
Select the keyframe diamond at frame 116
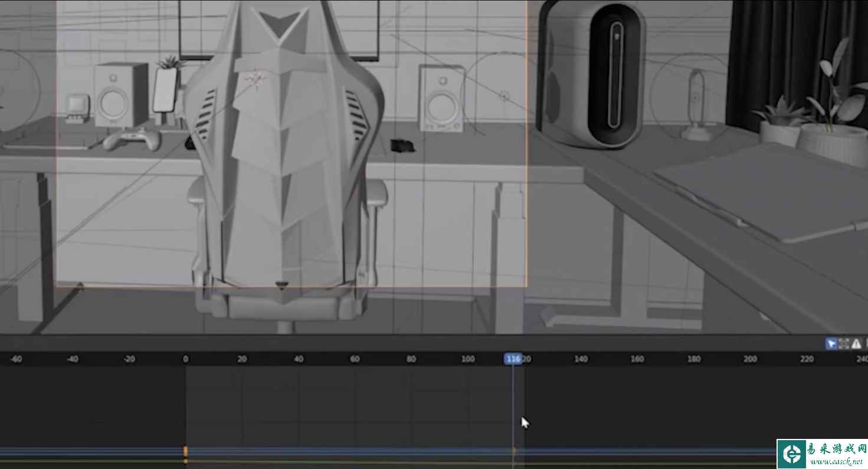point(513,451)
